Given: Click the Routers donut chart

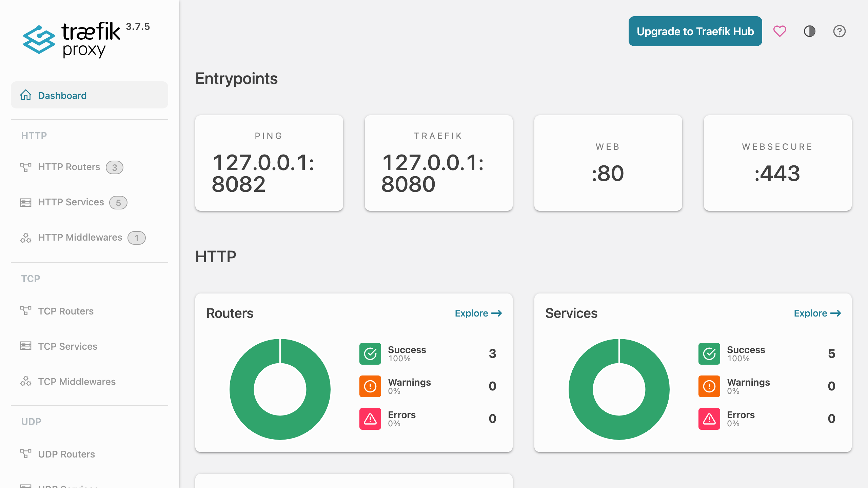Looking at the screenshot, I should (x=280, y=389).
